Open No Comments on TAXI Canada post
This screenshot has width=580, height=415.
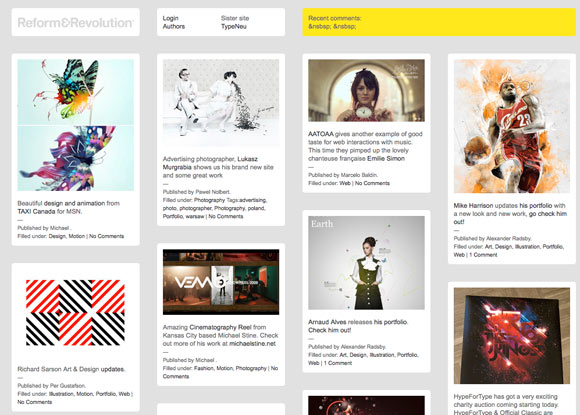tap(106, 236)
